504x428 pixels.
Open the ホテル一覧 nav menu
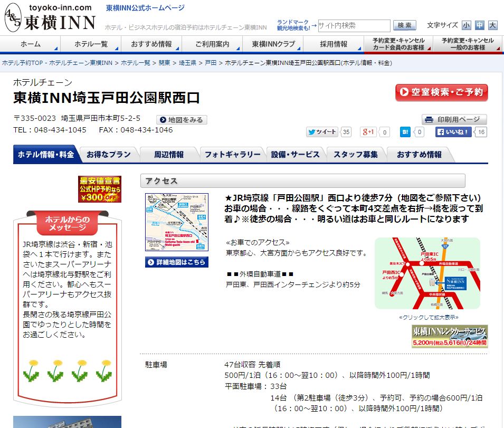tap(91, 44)
